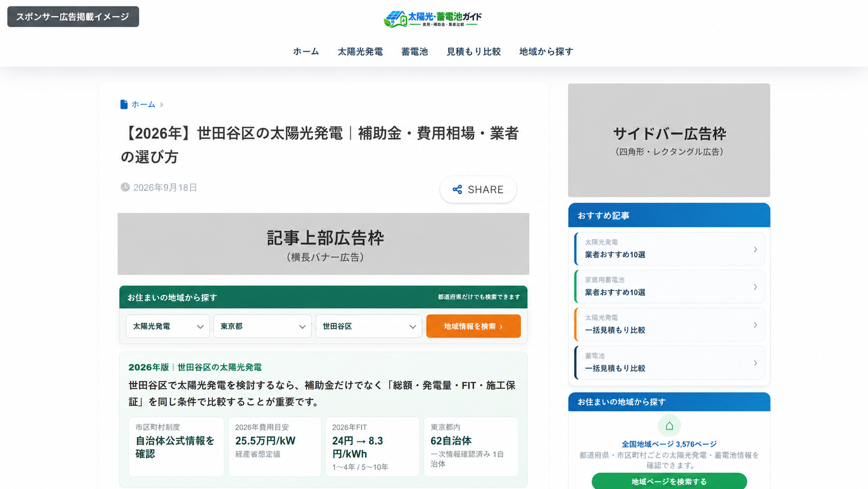
Task: Click the 記事上部広告枠 banner ad area
Action: tap(323, 244)
